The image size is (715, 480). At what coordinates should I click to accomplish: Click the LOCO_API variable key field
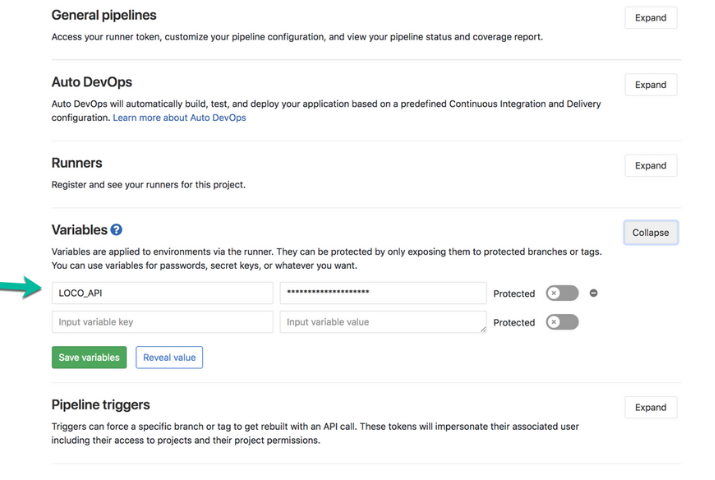tap(162, 293)
